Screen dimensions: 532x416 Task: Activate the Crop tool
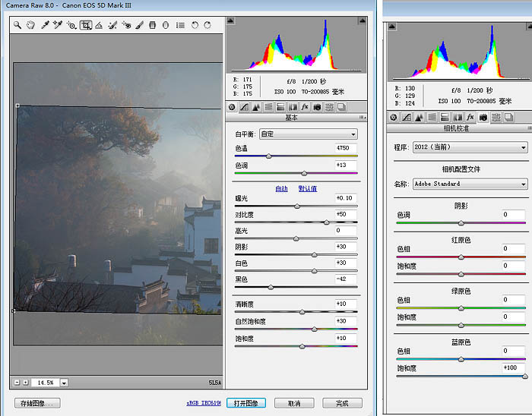[x=86, y=25]
